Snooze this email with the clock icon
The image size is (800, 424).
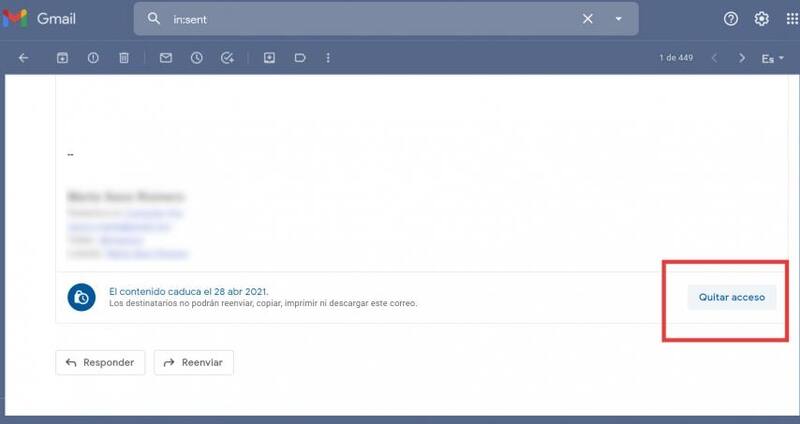(197, 58)
